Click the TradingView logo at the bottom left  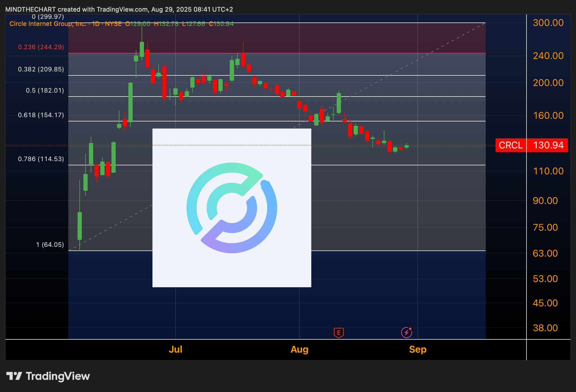[48, 376]
